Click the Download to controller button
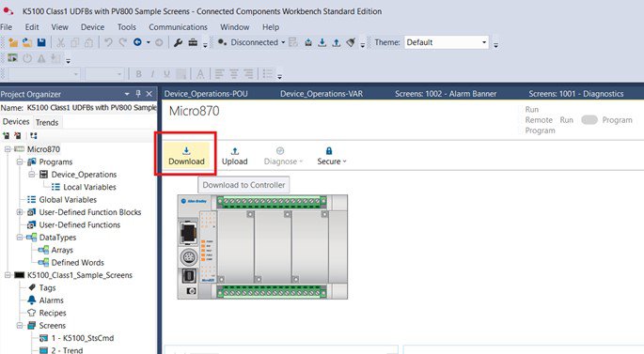This screenshot has width=644, height=354. [186, 156]
